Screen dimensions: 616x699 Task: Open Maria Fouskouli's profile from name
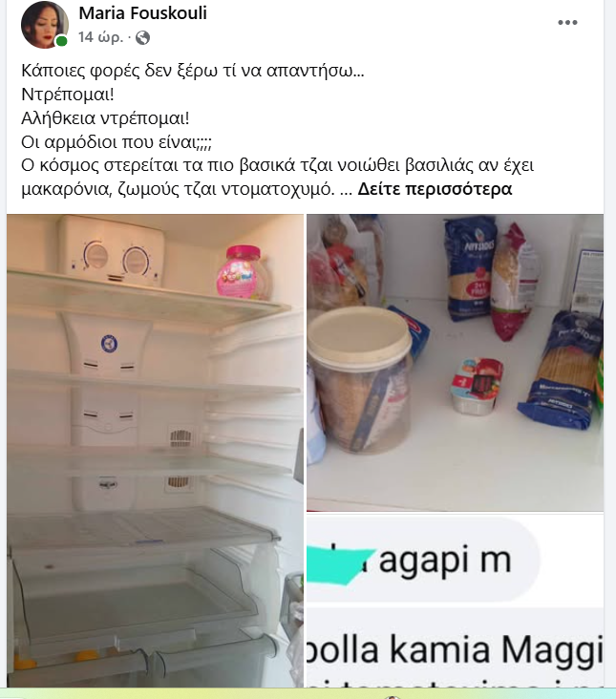coord(142,13)
